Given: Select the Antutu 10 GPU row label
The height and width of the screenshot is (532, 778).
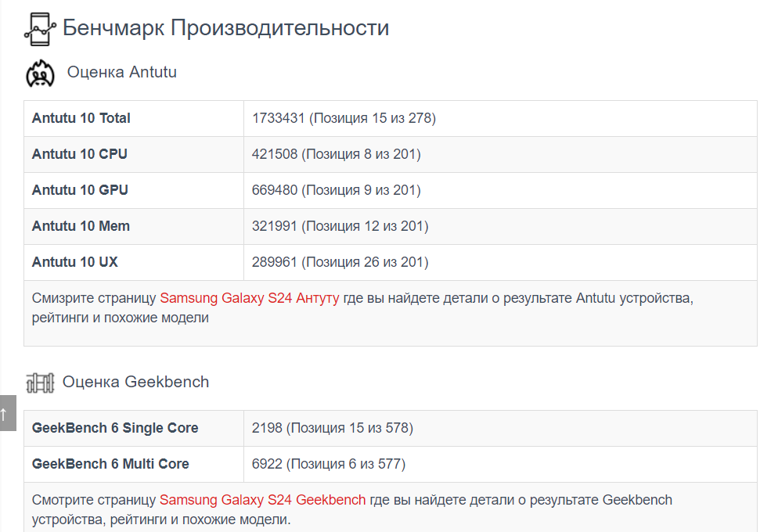Looking at the screenshot, I should (x=81, y=190).
